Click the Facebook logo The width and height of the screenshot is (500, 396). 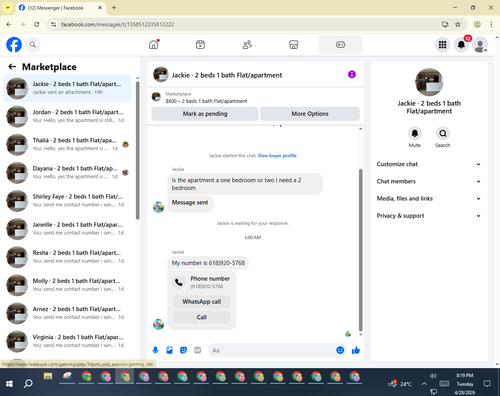pos(14,44)
